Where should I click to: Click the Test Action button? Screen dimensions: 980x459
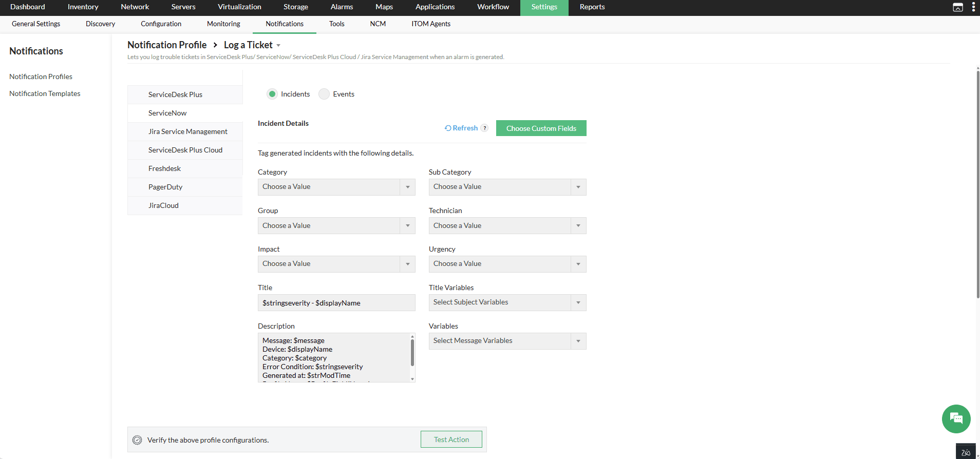451,439
